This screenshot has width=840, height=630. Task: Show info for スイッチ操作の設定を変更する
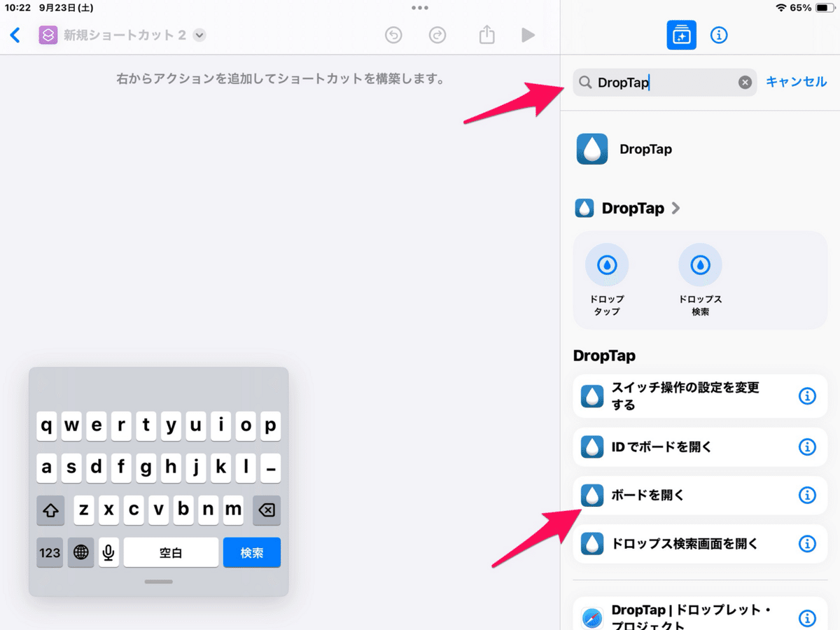(807, 396)
